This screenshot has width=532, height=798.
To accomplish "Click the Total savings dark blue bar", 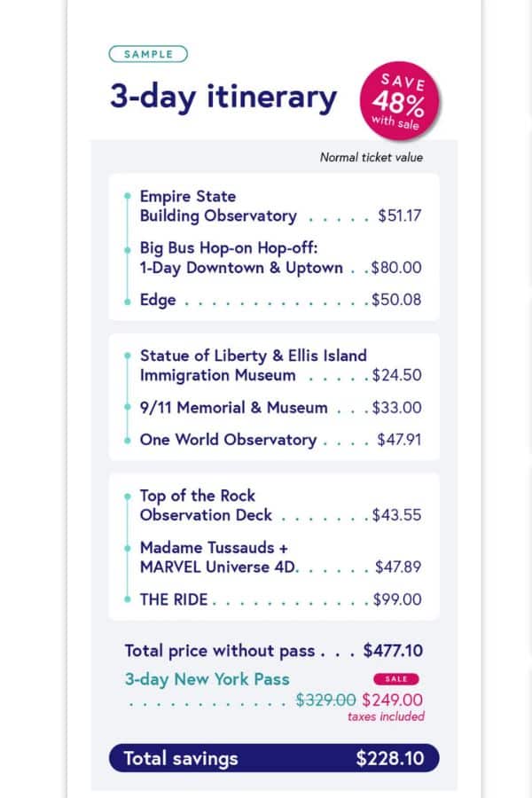I will click(x=273, y=758).
